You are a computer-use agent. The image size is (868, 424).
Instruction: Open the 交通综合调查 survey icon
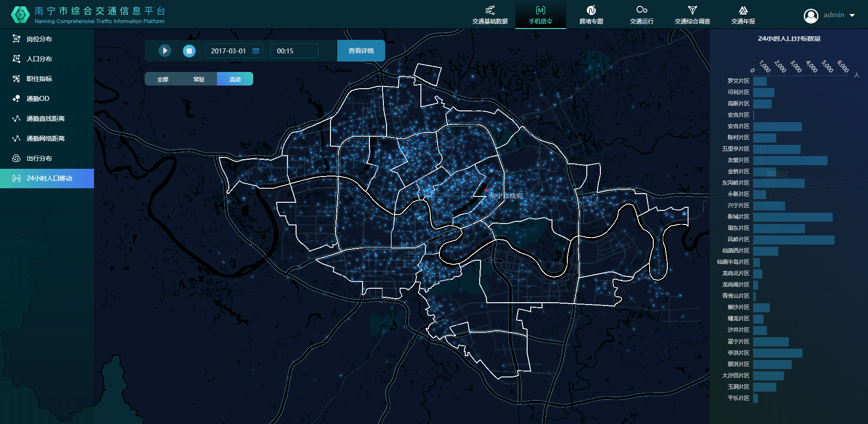coord(692,10)
